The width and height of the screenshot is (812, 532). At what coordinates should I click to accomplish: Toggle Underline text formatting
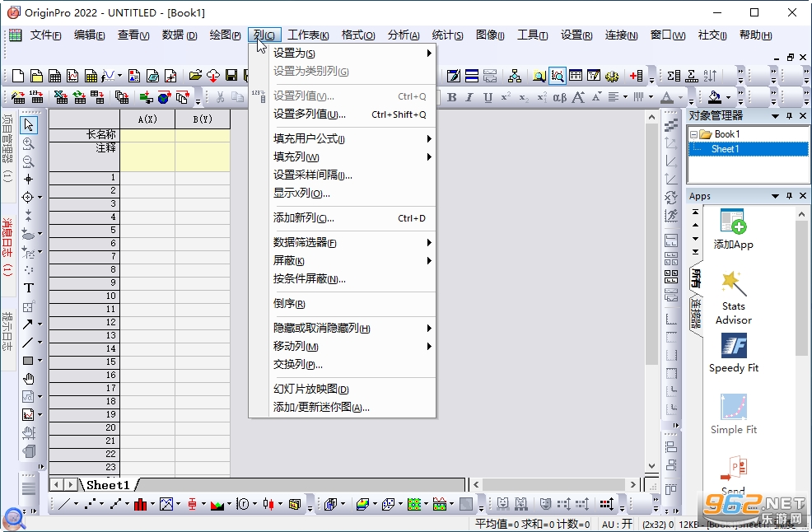point(488,97)
